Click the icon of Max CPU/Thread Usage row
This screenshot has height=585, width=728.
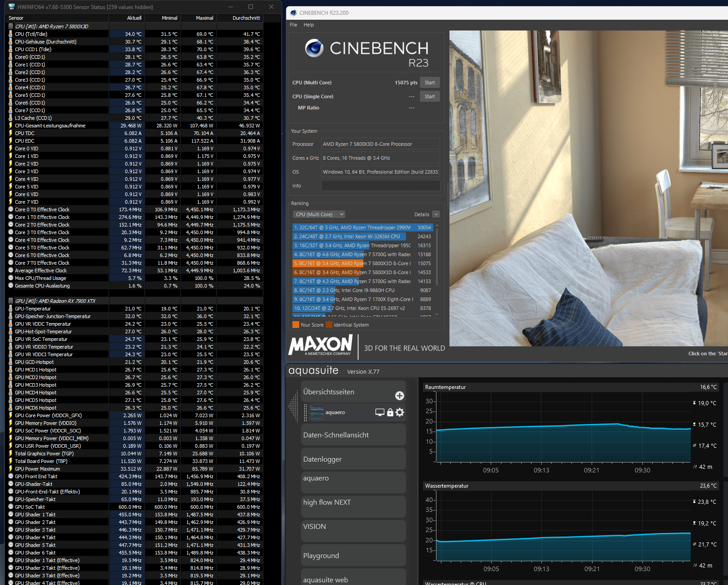coord(11,278)
